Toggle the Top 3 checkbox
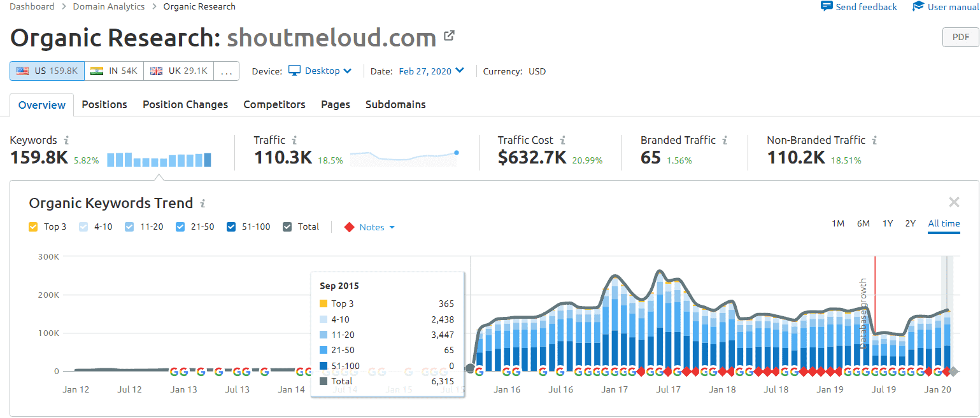 pos(34,226)
